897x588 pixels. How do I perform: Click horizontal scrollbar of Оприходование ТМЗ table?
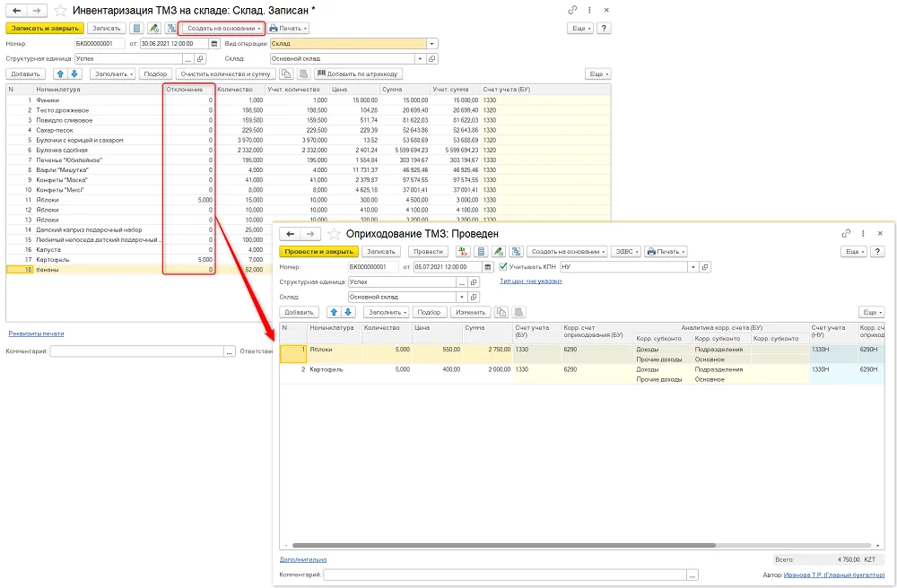(503, 546)
